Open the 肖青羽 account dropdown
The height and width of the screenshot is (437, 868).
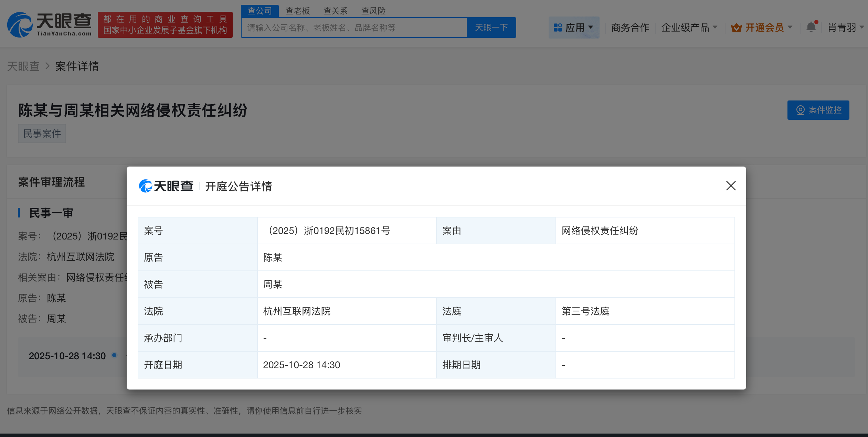tap(844, 28)
